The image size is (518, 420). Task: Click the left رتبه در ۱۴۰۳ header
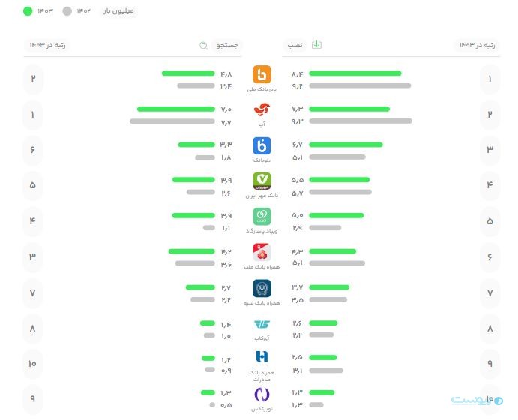pos(47,45)
